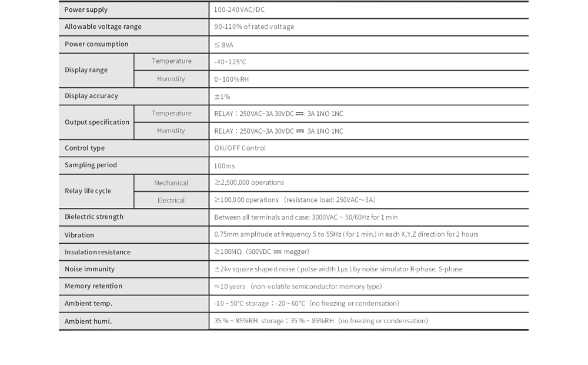Image resolution: width=588 pixels, height=365 pixels.
Task: Click the 'Mechanical' sub-label
Action: [x=171, y=183]
